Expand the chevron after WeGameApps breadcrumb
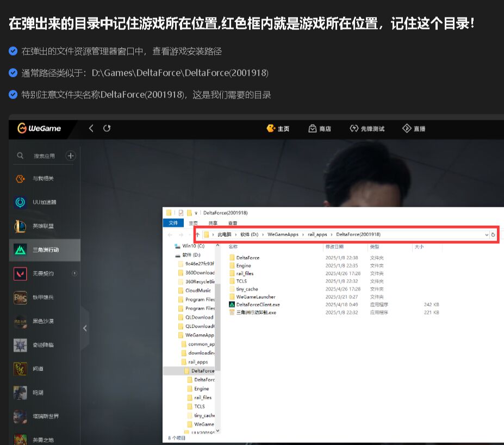The height and width of the screenshot is (445, 504). [x=303, y=234]
